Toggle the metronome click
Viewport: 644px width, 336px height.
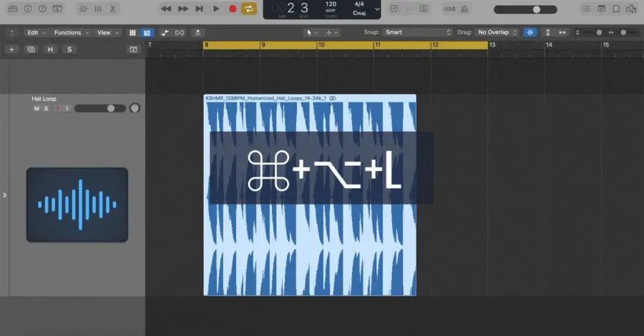tap(464, 9)
